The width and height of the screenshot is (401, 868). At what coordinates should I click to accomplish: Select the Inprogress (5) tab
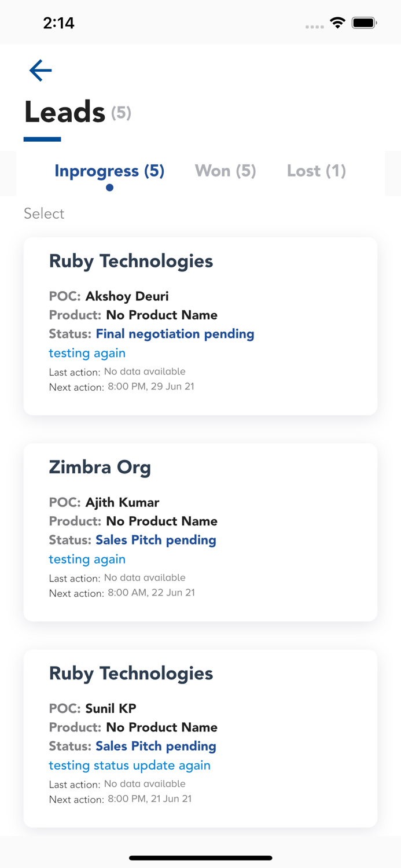(109, 171)
